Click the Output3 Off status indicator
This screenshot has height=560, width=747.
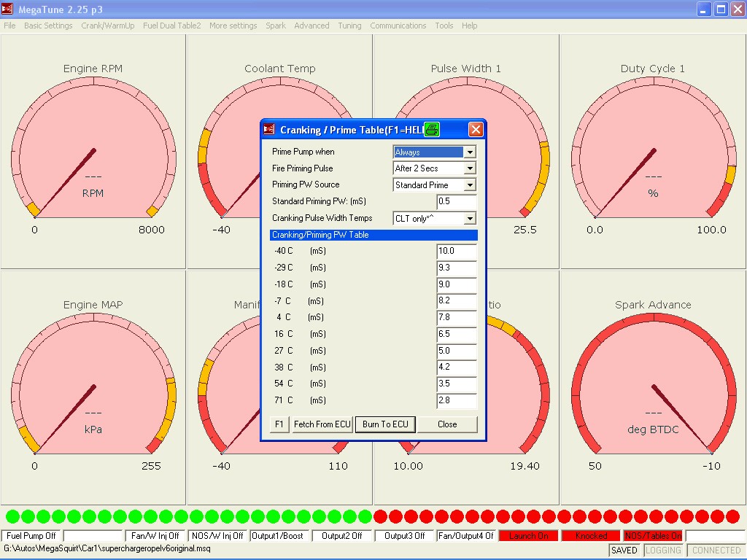[404, 536]
